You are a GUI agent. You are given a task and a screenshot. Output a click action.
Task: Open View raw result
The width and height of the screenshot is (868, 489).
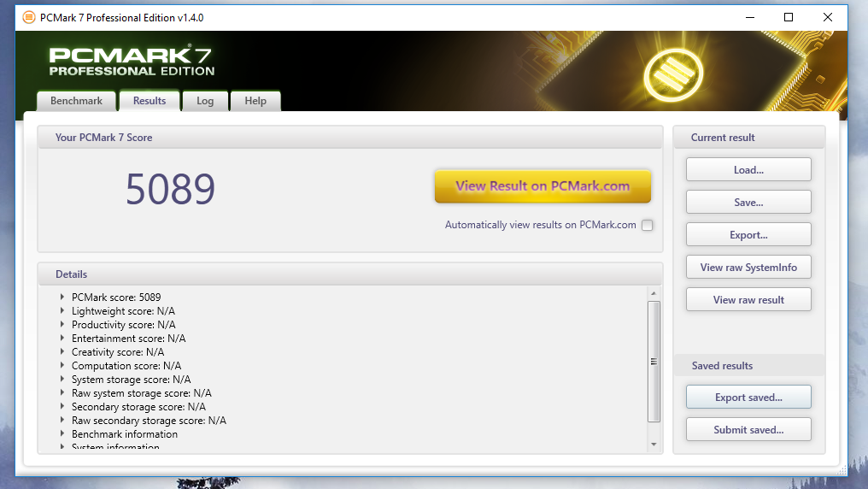748,299
